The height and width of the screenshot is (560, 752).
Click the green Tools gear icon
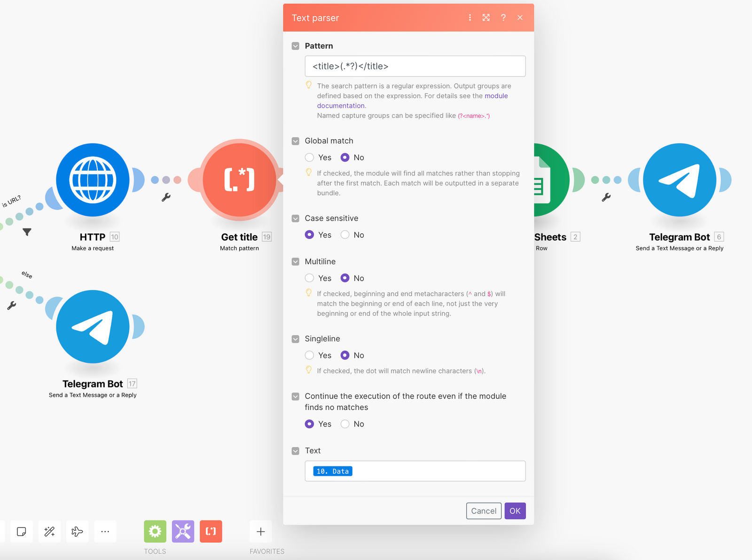155,531
